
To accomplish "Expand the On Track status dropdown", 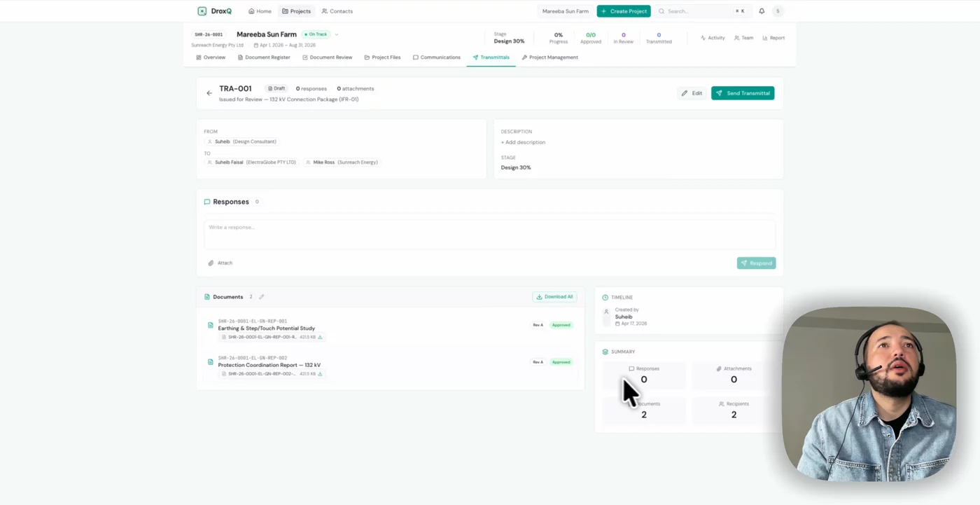I will (x=337, y=34).
